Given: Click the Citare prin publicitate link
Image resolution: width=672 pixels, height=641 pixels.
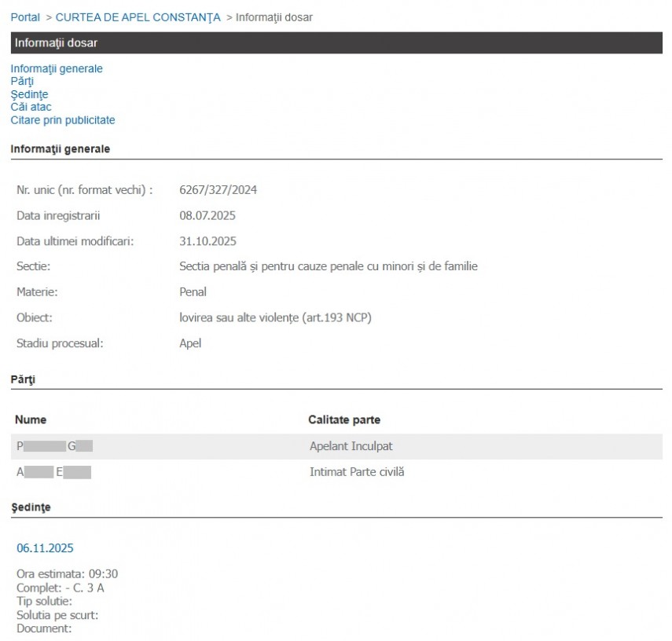Looking at the screenshot, I should point(63,120).
